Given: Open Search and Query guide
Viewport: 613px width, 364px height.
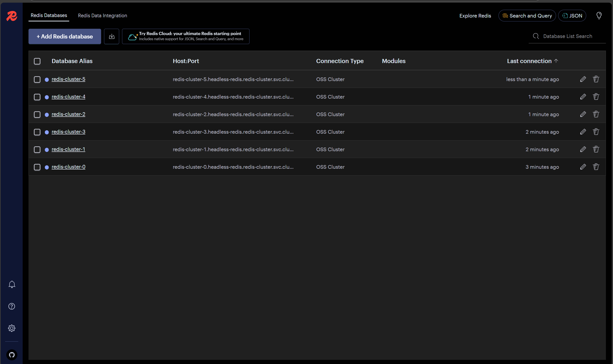Looking at the screenshot, I should point(527,15).
